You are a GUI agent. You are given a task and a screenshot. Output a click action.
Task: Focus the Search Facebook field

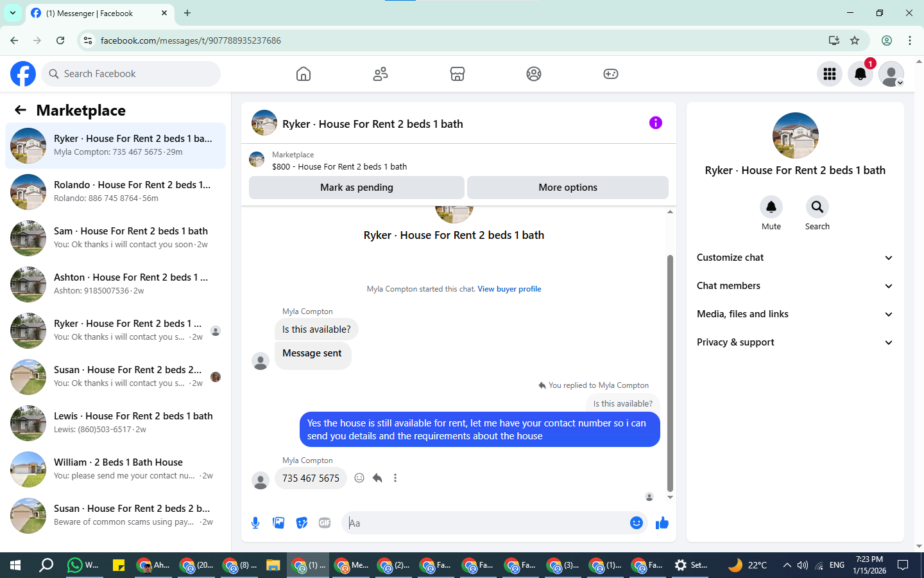[131, 74]
